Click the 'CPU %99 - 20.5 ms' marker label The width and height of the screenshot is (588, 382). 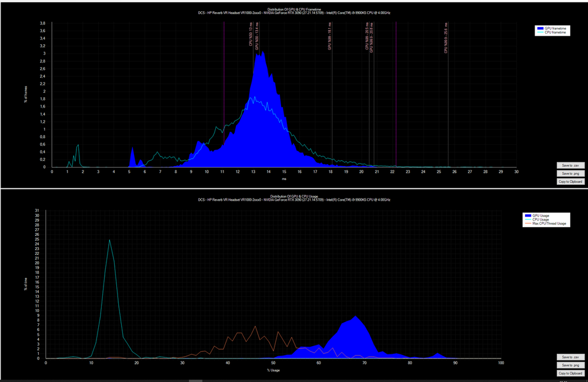tap(367, 36)
